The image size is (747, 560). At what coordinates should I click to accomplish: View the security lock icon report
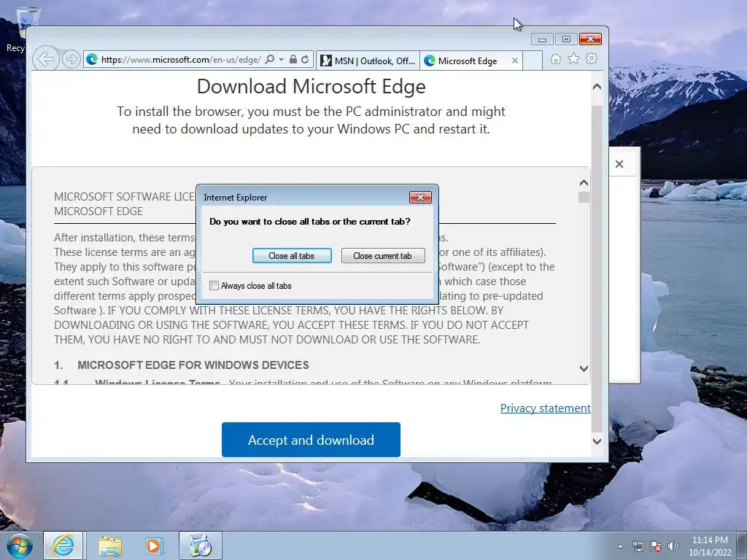293,59
